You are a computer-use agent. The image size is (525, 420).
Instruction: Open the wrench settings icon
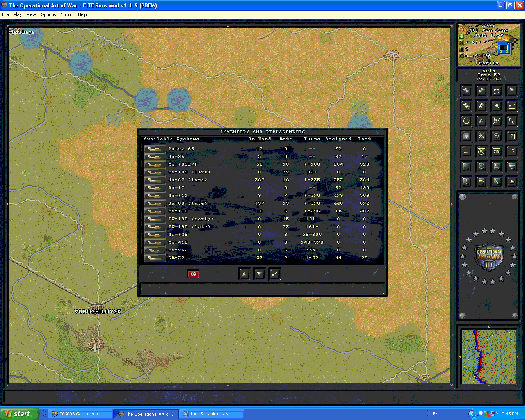[496, 181]
